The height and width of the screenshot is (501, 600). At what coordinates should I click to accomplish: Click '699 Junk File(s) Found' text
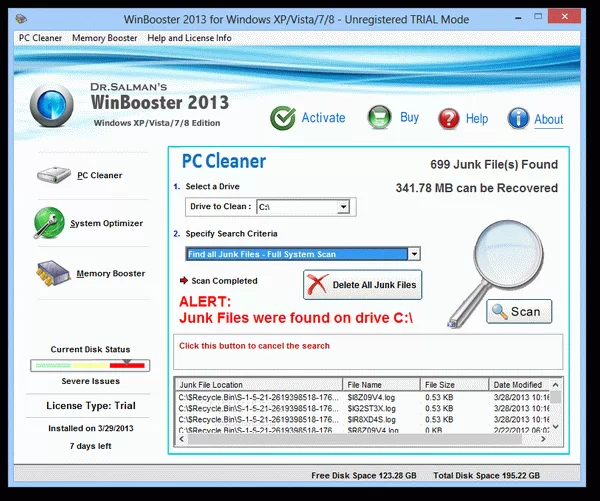(494, 164)
